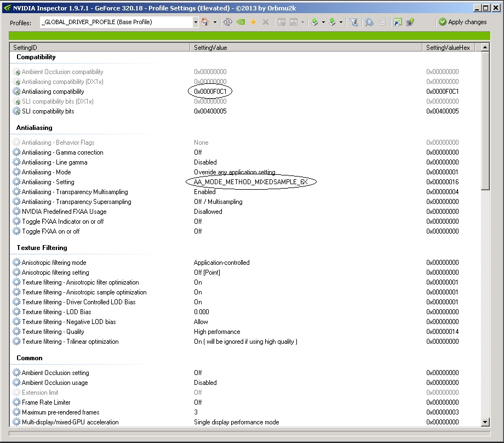Image resolution: width=504 pixels, height=443 pixels.
Task: Click 'Application-controlled' value
Action: coord(222,263)
